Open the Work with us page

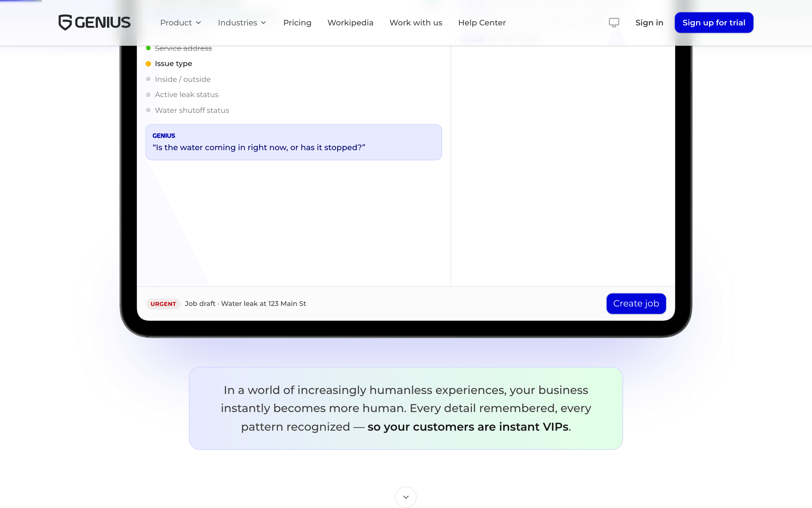pyautogui.click(x=416, y=23)
